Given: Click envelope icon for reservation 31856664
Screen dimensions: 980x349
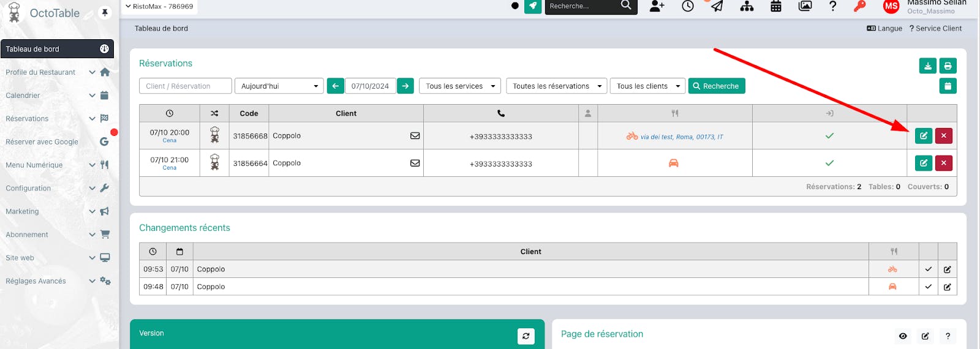Looking at the screenshot, I should point(415,163).
